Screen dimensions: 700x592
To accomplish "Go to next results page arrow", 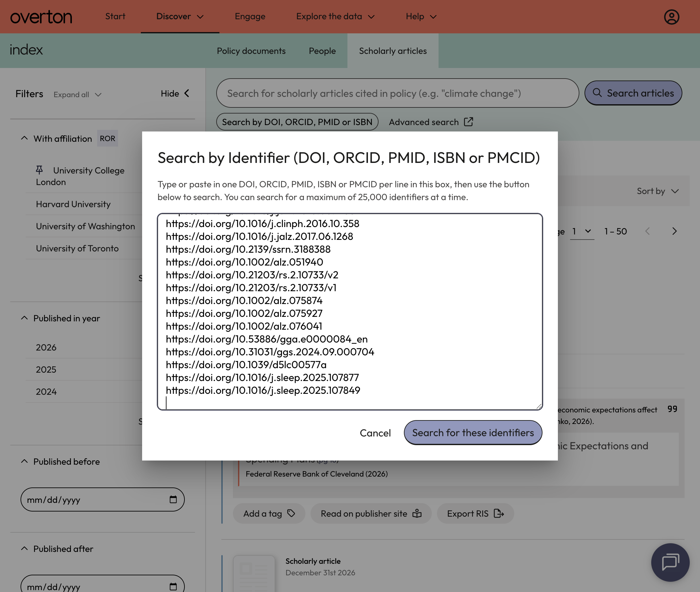I will click(674, 231).
